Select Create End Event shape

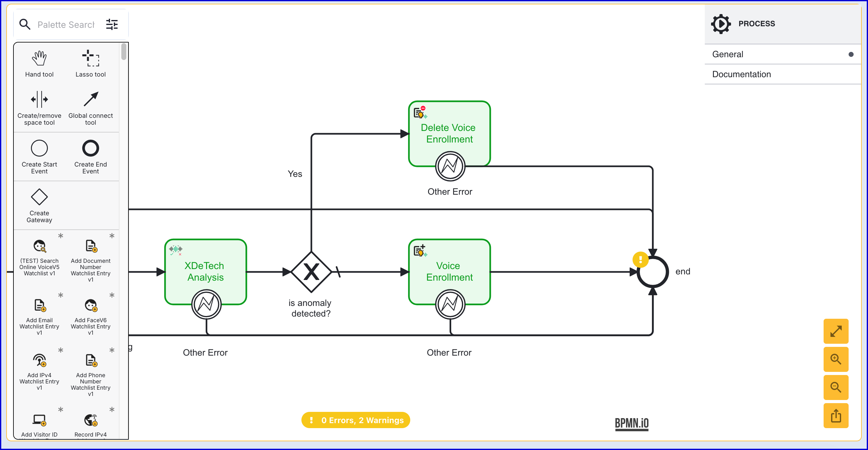(90, 157)
